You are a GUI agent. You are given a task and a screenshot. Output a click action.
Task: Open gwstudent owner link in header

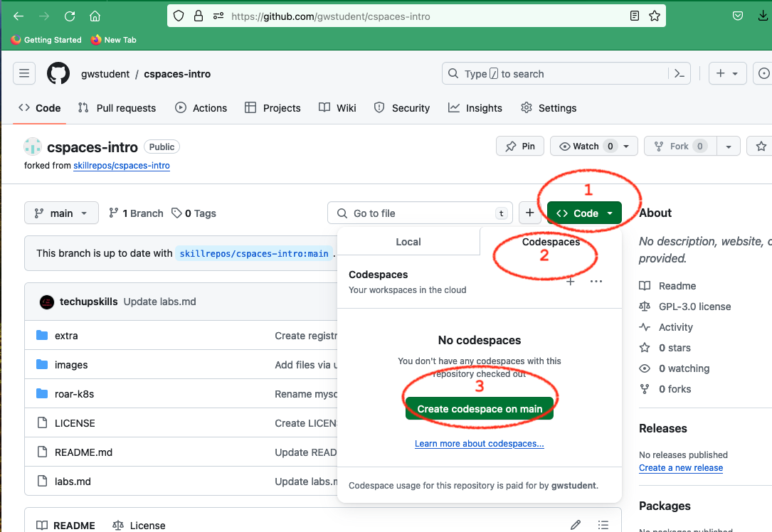(x=105, y=74)
